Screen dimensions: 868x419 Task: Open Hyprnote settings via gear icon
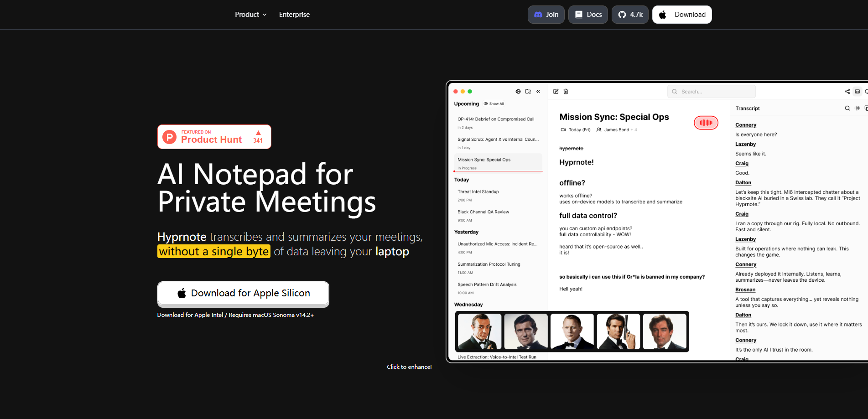(x=518, y=91)
